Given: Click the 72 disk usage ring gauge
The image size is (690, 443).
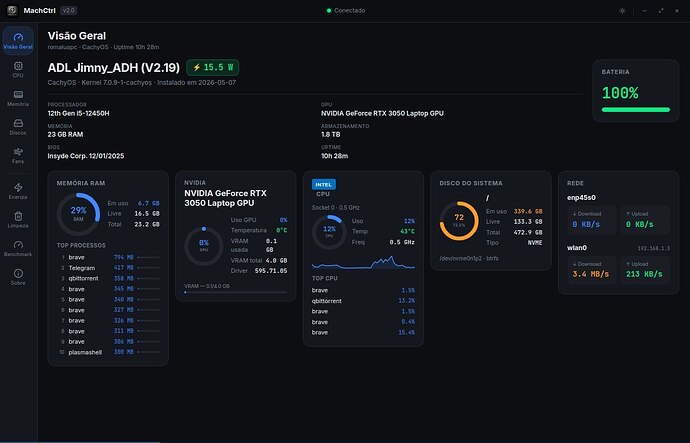Looking at the screenshot, I should 459,221.
